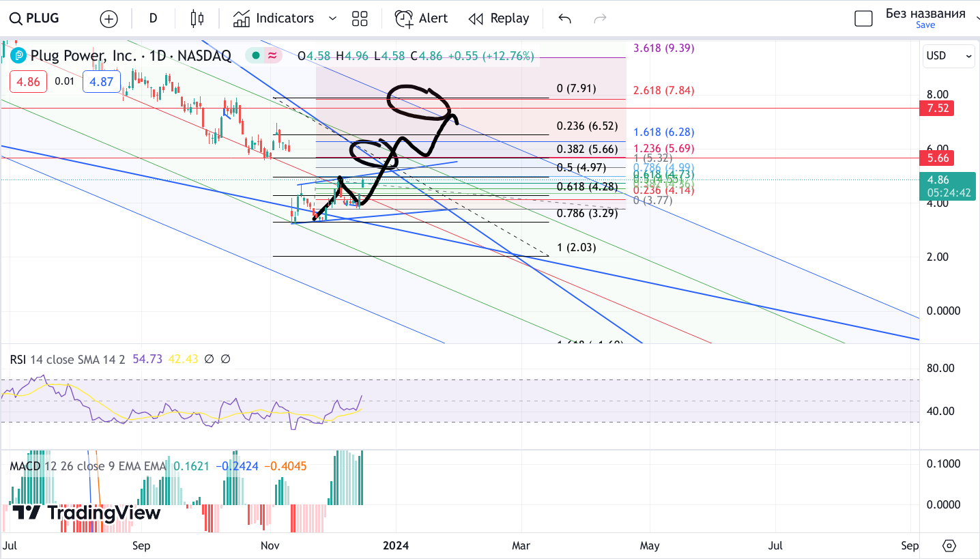The image size is (980, 559).
Task: Open the layout setup square icon
Action: (x=863, y=18)
